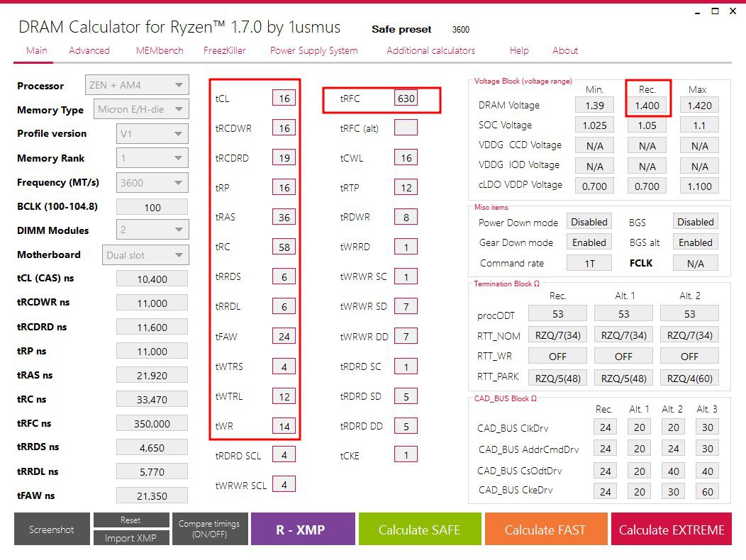Viewport: 746px width, 560px height.
Task: Expand the Profile version dropdown
Action: coord(152,134)
